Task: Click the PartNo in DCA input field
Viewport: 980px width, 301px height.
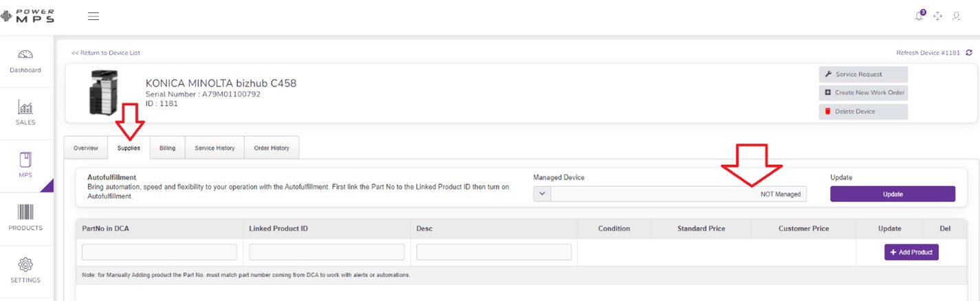Action: 159,252
